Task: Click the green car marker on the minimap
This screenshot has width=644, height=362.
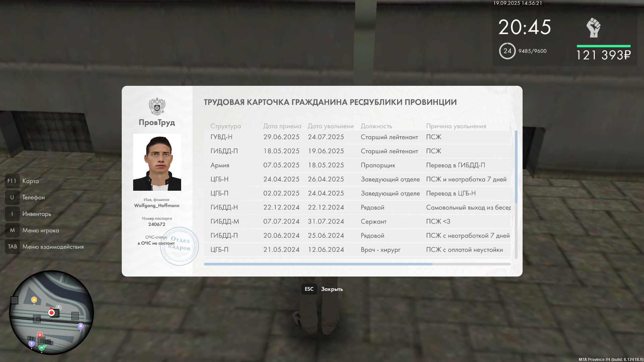Action: (42, 348)
